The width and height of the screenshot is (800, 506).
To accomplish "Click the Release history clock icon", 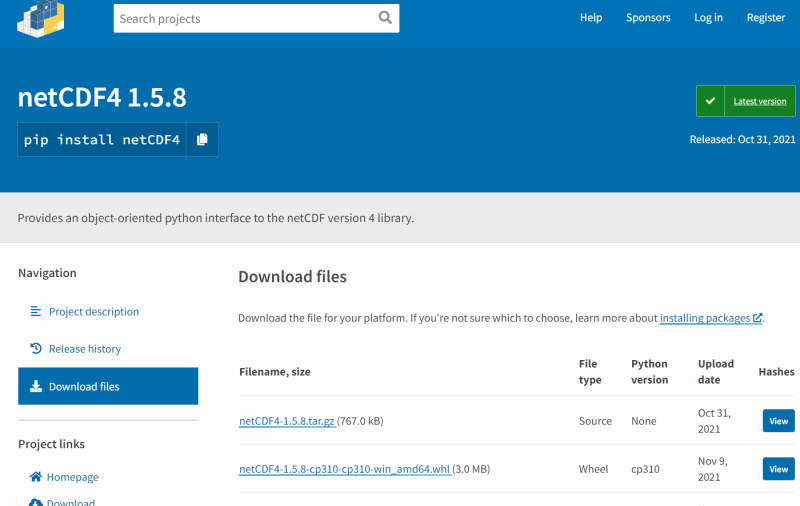I will pos(36,349).
